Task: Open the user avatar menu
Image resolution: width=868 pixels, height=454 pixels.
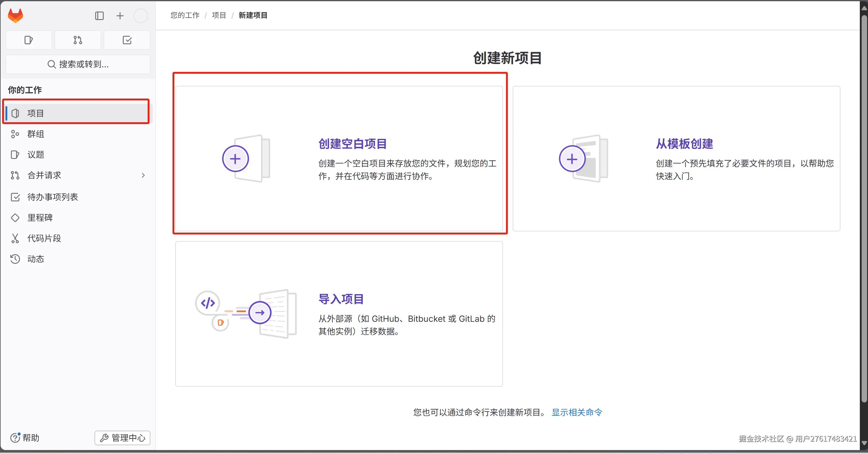Action: [x=140, y=16]
